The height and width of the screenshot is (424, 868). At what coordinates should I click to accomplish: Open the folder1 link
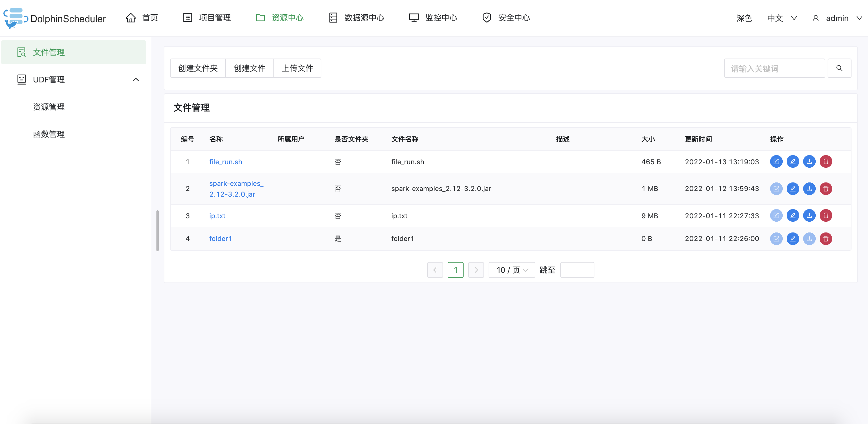[220, 238]
